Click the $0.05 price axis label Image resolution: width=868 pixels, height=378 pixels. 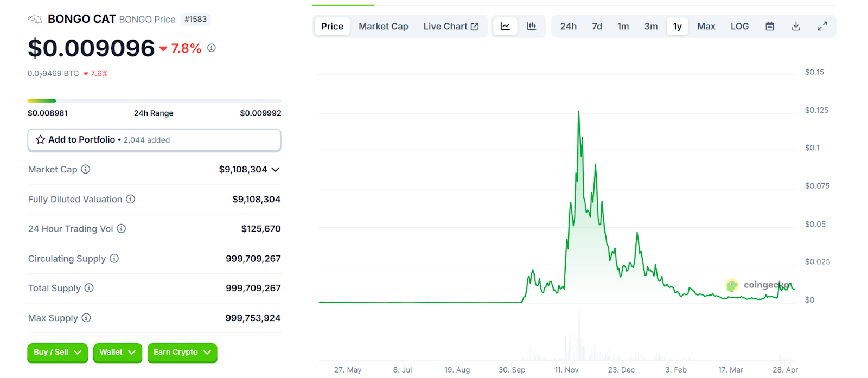pos(815,224)
